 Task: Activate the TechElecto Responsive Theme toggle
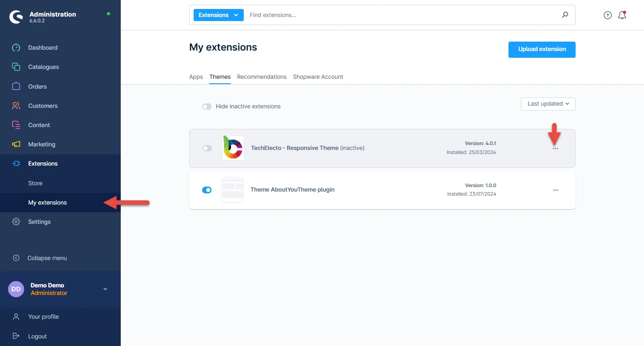click(x=207, y=148)
